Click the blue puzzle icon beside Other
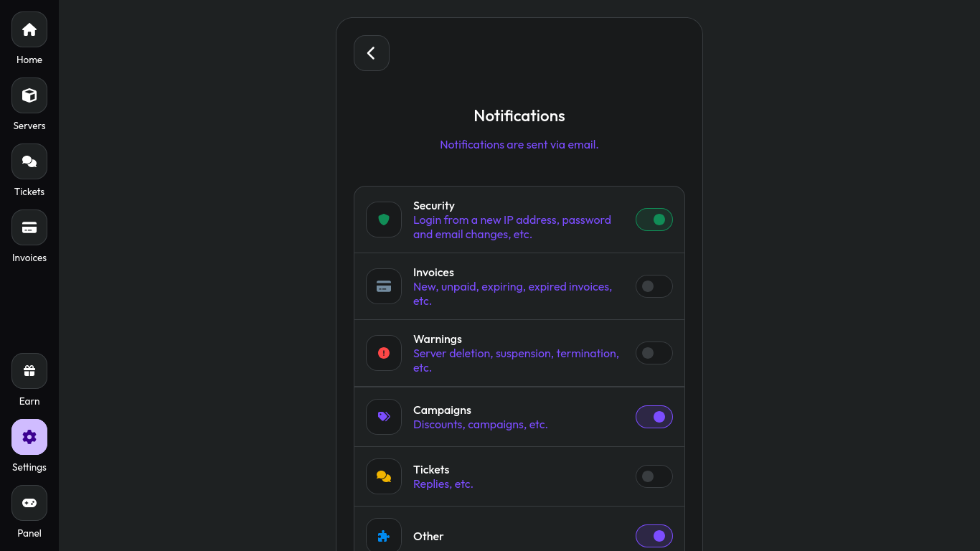 pos(384,536)
